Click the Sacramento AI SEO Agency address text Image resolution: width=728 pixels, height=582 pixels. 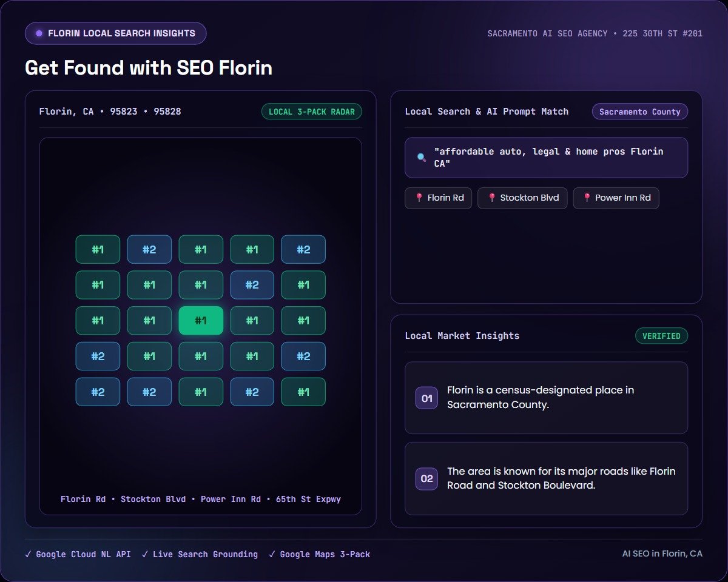click(x=595, y=34)
